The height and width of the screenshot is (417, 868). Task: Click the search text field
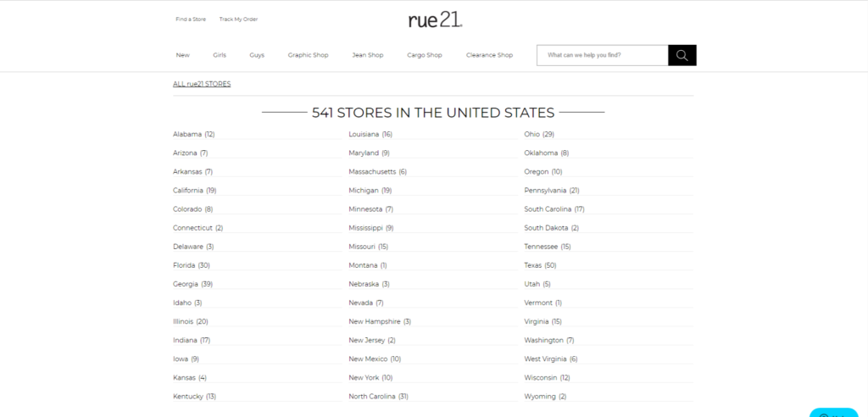602,55
